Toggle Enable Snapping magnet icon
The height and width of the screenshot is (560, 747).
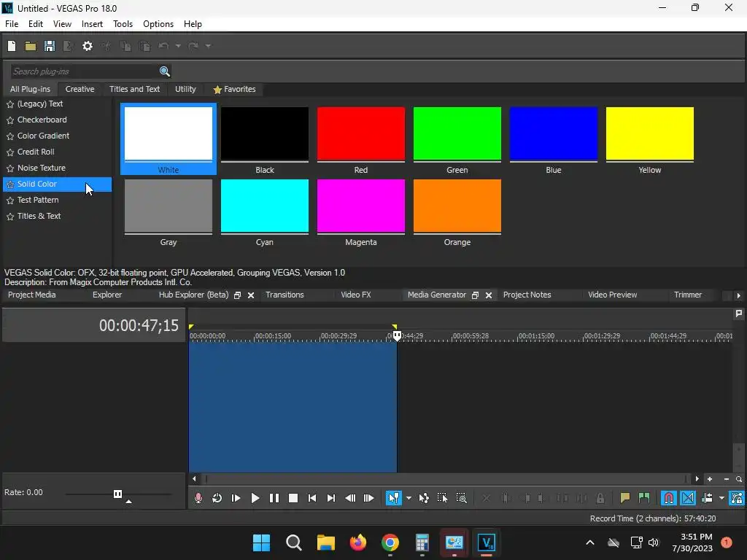tap(669, 498)
